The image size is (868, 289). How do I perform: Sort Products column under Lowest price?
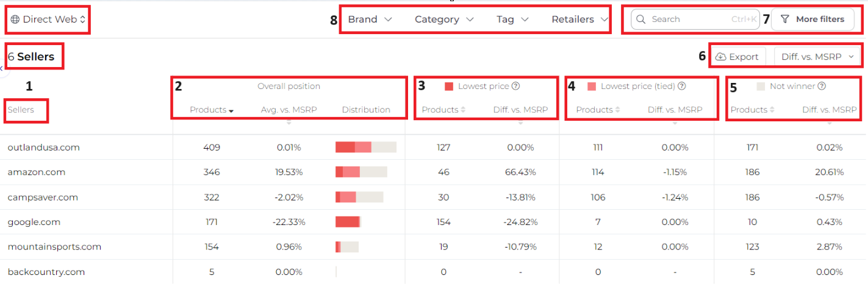click(x=443, y=110)
